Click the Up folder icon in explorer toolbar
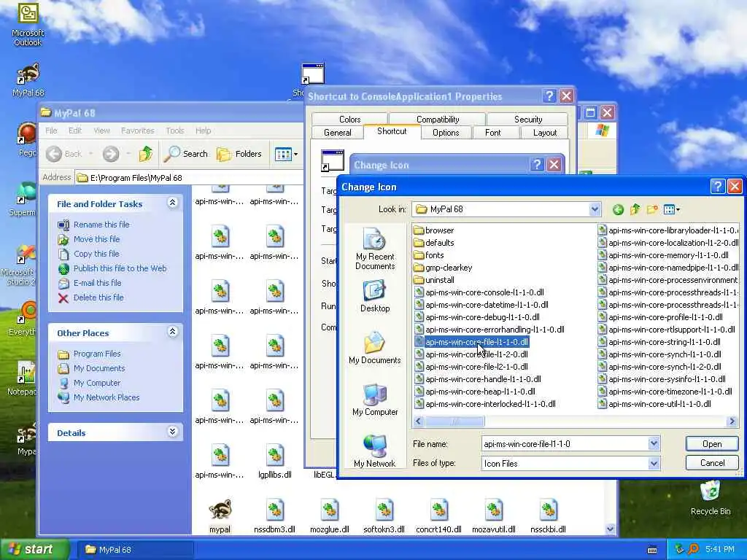The width and height of the screenshot is (747, 560). click(x=146, y=154)
